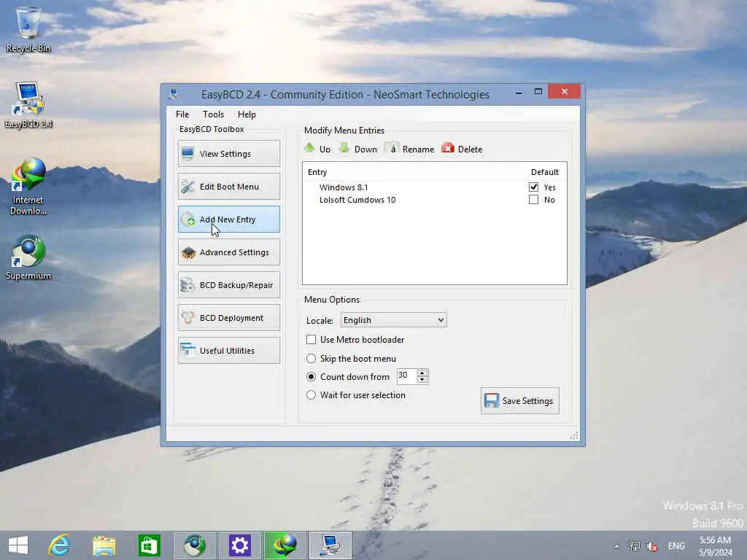This screenshot has height=560, width=747.
Task: Select Recycle Bin desktop icon
Action: (28, 29)
